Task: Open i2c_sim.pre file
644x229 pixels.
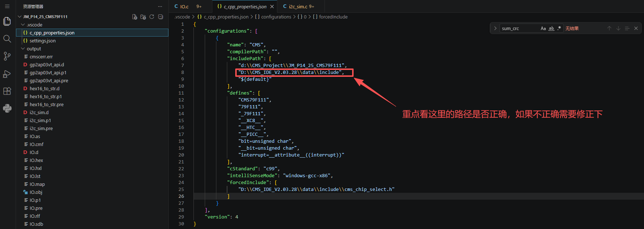Action: click(x=93, y=128)
